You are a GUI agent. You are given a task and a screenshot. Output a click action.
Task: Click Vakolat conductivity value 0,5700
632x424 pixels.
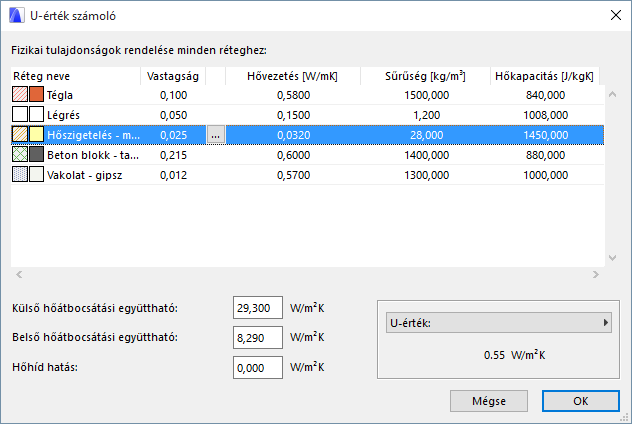(x=293, y=175)
